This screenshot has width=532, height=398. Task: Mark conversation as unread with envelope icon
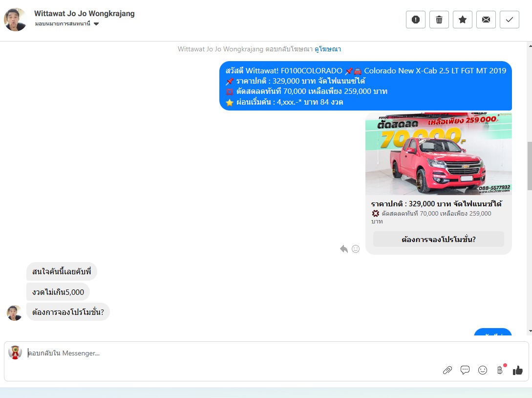486,20
